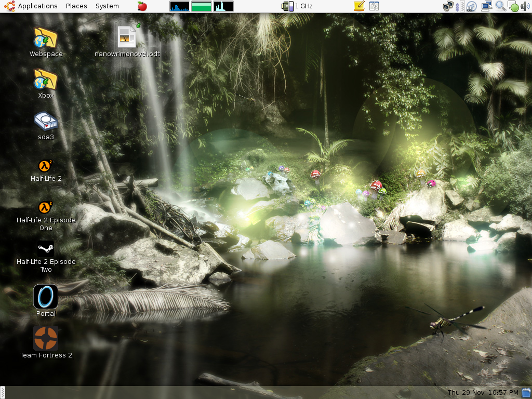Image resolution: width=532 pixels, height=399 pixels.
Task: Open the yellow sticky notes applet
Action: [359, 6]
